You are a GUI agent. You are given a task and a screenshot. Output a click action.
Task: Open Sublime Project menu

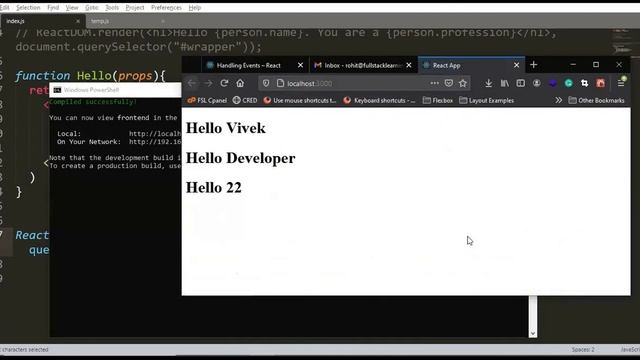pyautogui.click(x=135, y=8)
